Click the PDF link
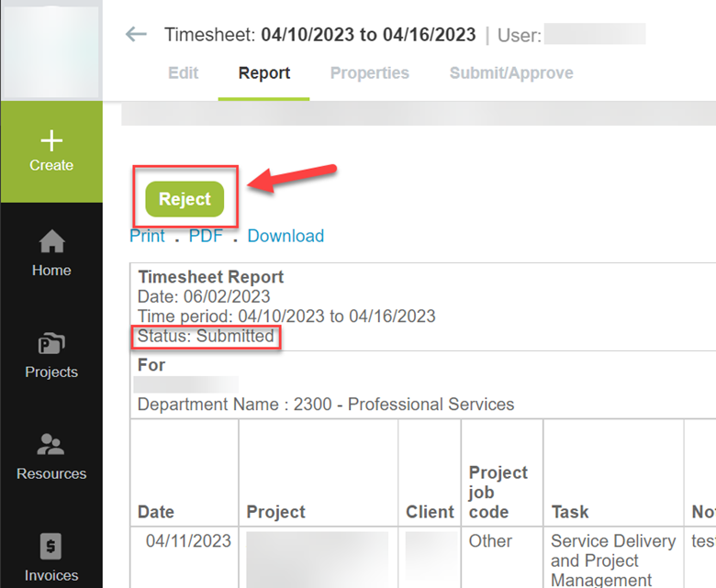This screenshot has width=716, height=588. [206, 236]
